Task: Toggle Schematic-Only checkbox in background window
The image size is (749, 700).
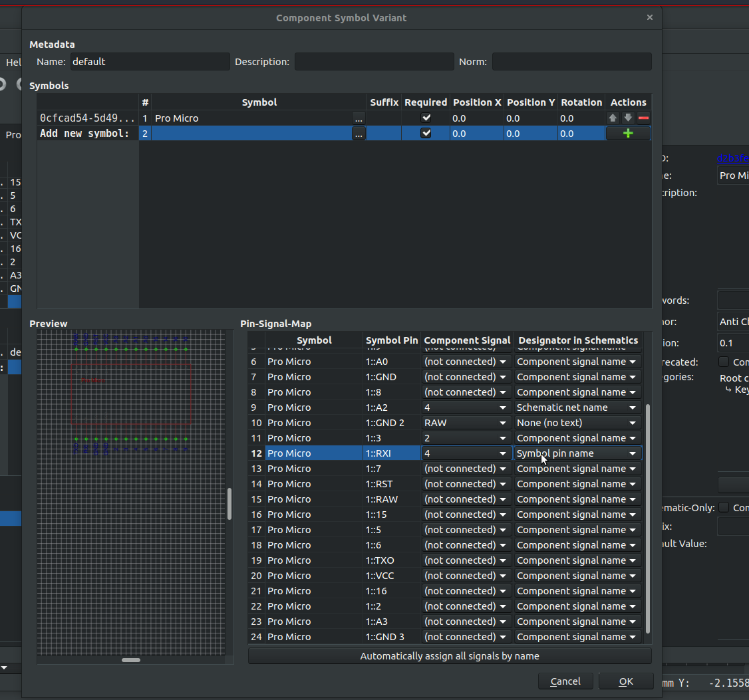Action: (724, 507)
